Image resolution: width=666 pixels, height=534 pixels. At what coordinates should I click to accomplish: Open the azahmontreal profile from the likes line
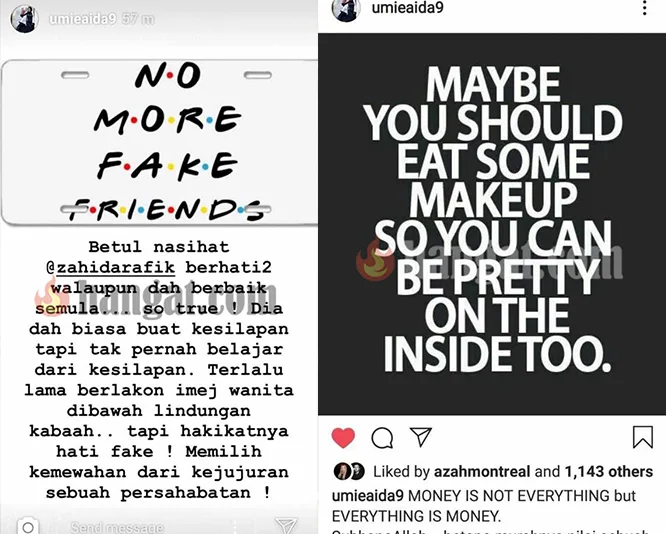(x=482, y=472)
